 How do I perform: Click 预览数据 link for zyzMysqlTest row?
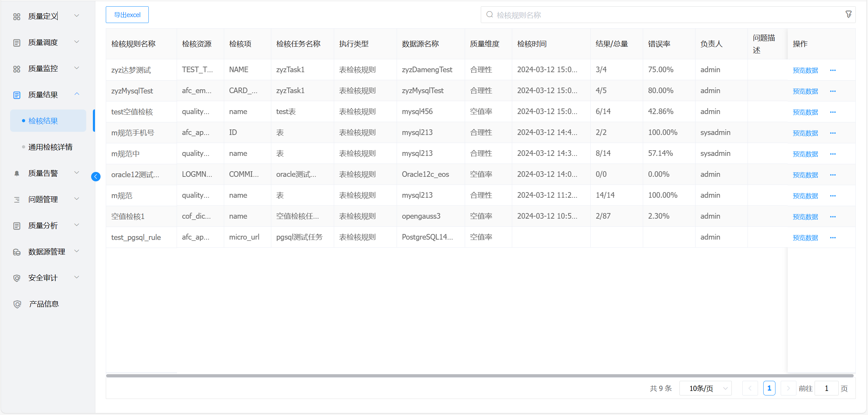pyautogui.click(x=805, y=91)
